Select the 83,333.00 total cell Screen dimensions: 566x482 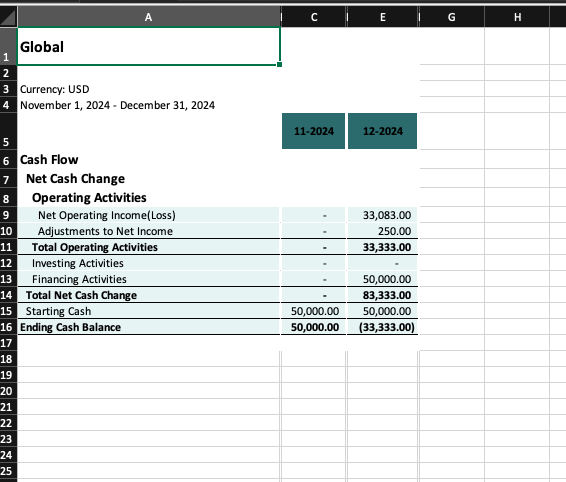(x=382, y=295)
